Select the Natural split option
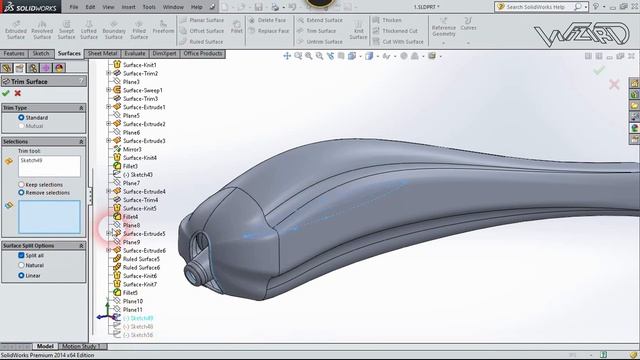 click(x=21, y=265)
